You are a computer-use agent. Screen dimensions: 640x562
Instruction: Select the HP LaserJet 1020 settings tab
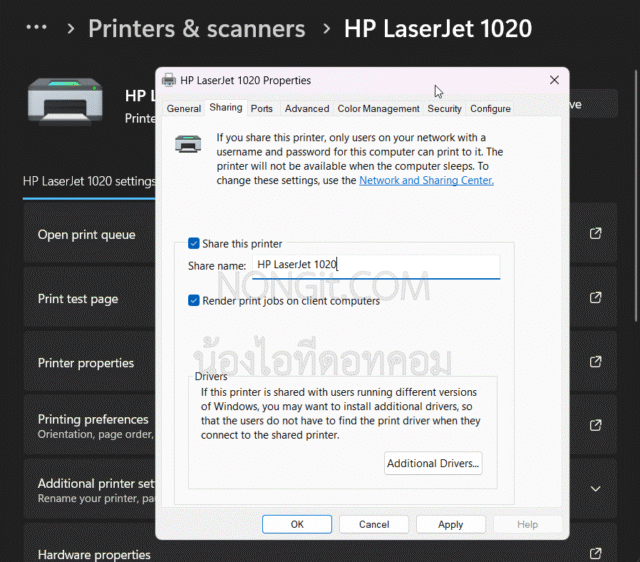pos(89,181)
